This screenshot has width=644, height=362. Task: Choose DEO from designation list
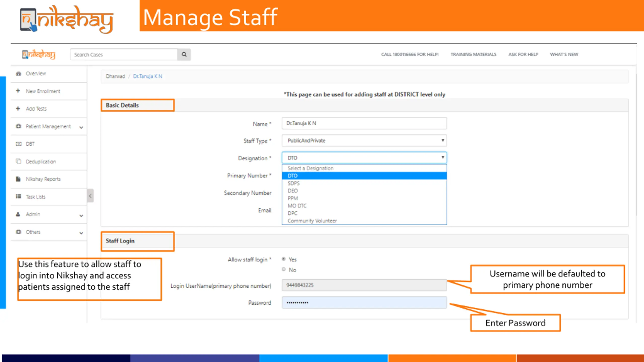click(x=364, y=191)
